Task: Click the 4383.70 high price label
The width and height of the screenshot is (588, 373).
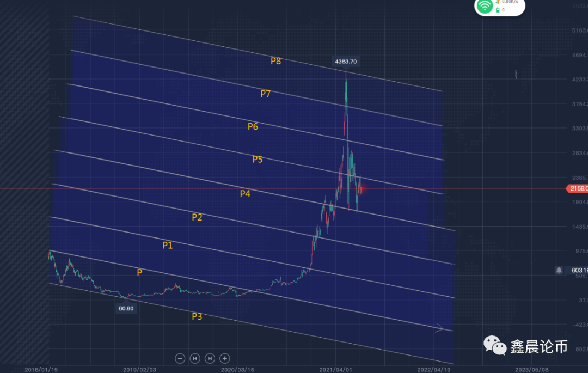Action: 346,62
